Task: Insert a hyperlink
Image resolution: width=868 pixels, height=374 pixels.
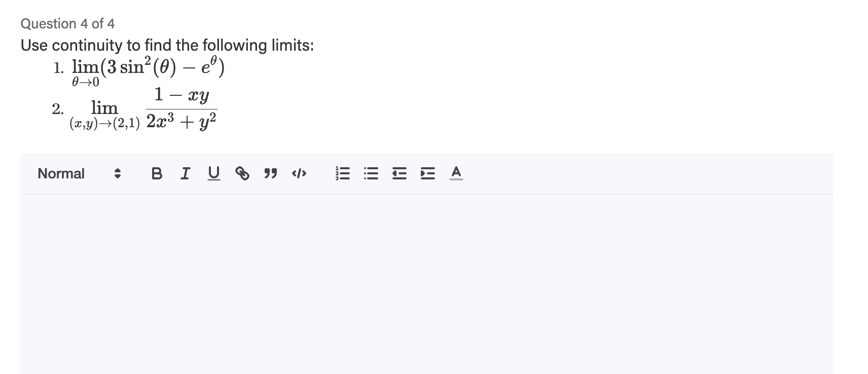Action: tap(243, 174)
